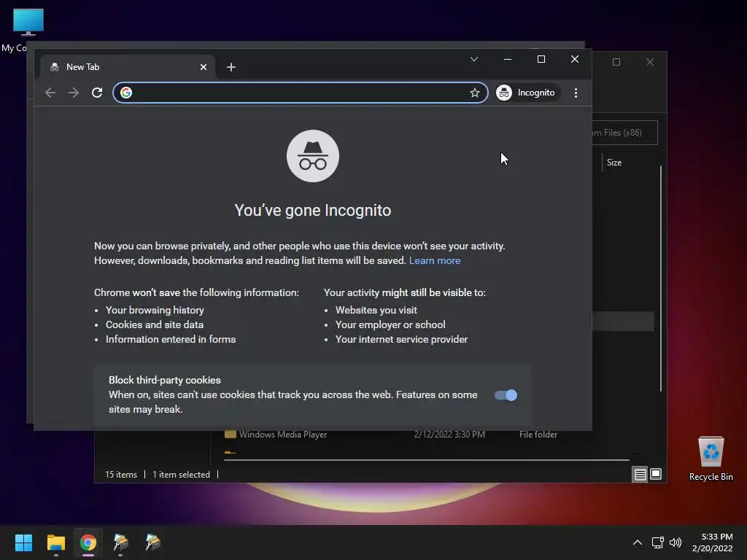Viewport: 747px width, 560px height.
Task: Click the Chrome back arrow button
Action: (50, 93)
